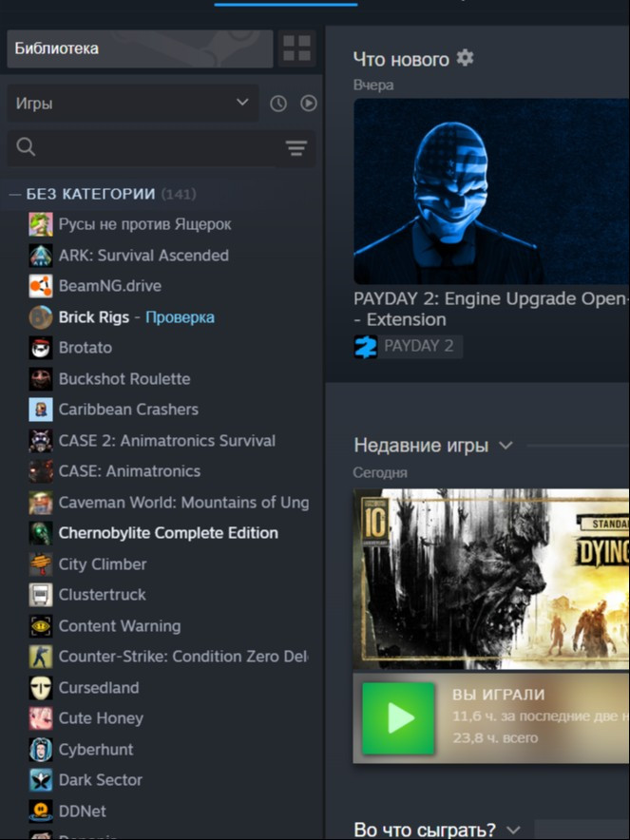Show ready-to-play games icon

(309, 103)
